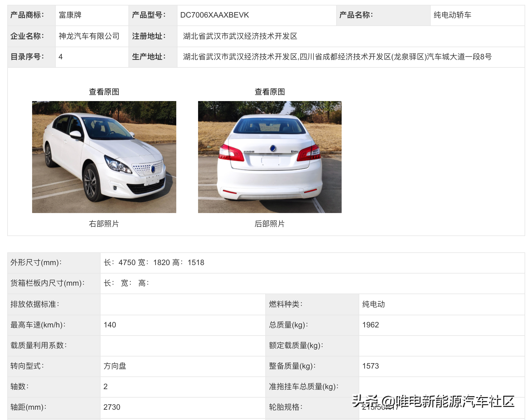The width and height of the screenshot is (527, 420).
Task: Select steering type value 方向盘
Action: 115,366
